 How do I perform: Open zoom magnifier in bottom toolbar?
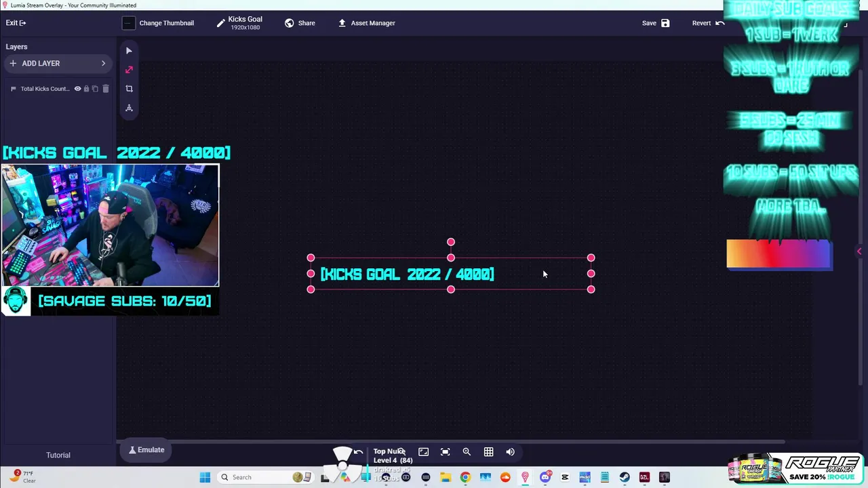point(467,452)
